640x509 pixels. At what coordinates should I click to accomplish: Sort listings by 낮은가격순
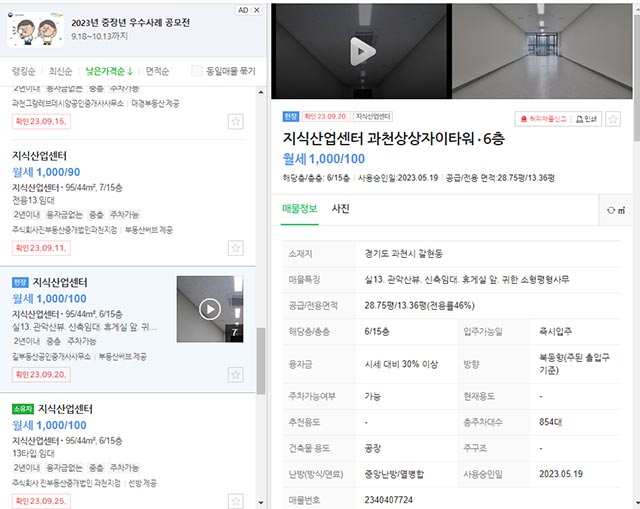tap(109, 71)
